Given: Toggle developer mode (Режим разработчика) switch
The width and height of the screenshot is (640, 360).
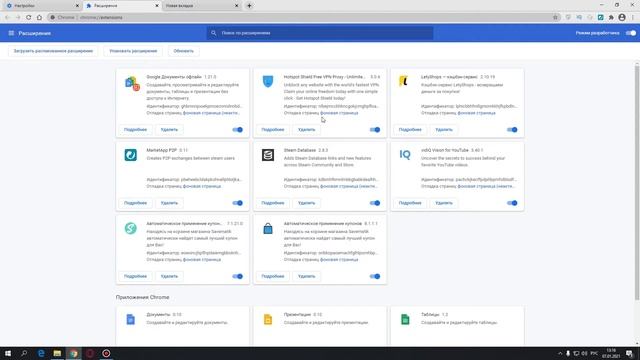Looking at the screenshot, I should (631, 33).
